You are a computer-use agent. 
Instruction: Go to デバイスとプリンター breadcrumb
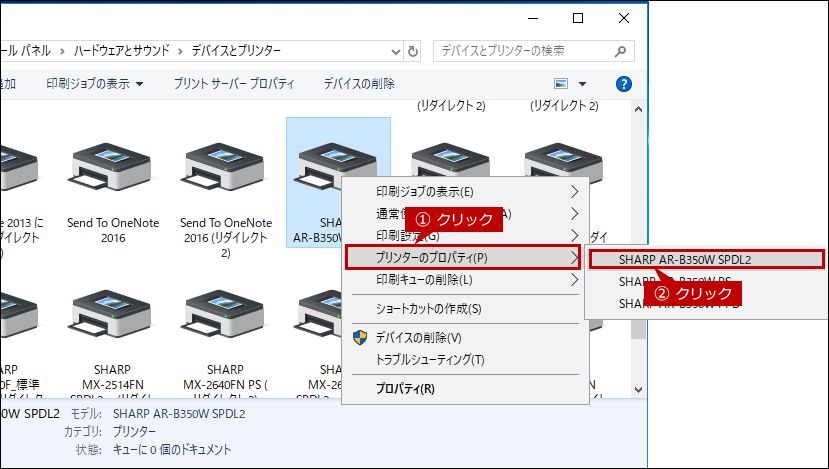(236, 51)
